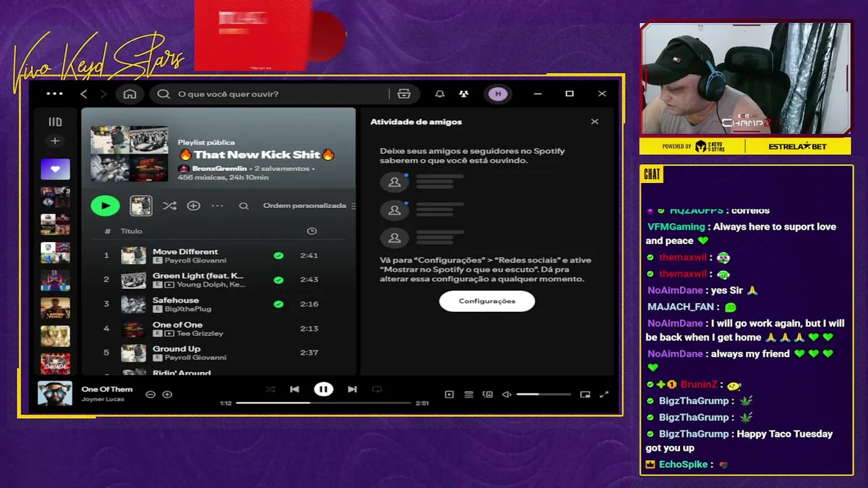Adjust the volume slider
This screenshot has height=488, width=868.
tap(543, 394)
